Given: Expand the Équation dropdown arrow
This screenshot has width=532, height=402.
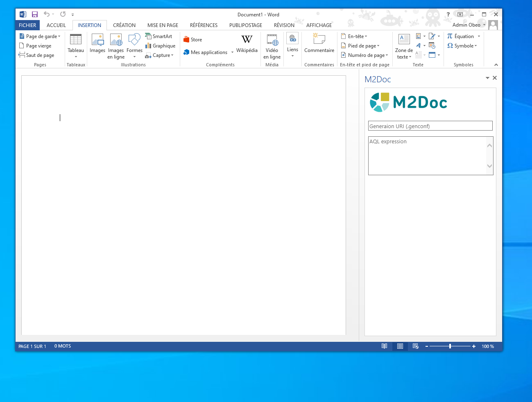Looking at the screenshot, I should click(x=479, y=36).
